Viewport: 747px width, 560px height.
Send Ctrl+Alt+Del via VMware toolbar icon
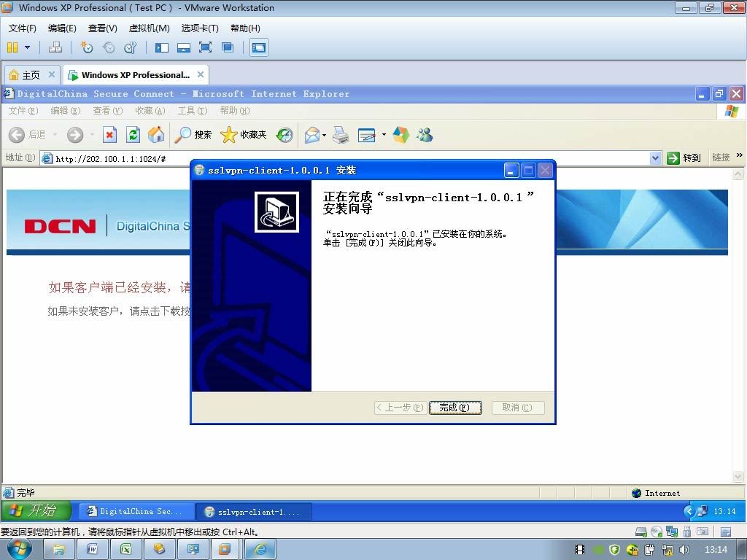pyautogui.click(x=55, y=47)
